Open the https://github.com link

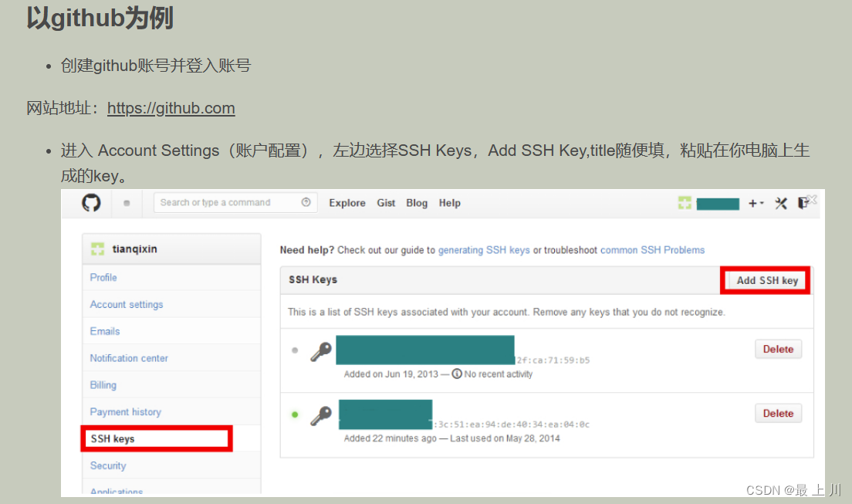[171, 108]
